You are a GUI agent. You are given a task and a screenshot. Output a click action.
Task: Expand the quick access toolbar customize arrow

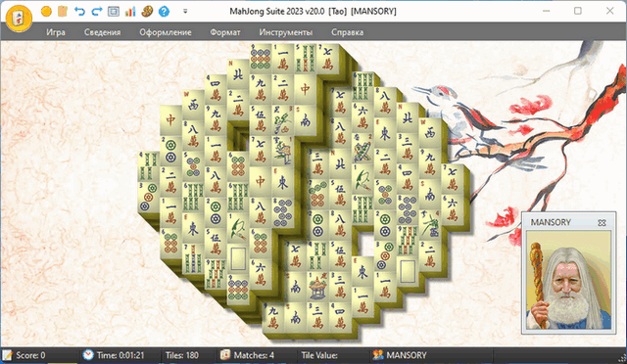(x=185, y=11)
